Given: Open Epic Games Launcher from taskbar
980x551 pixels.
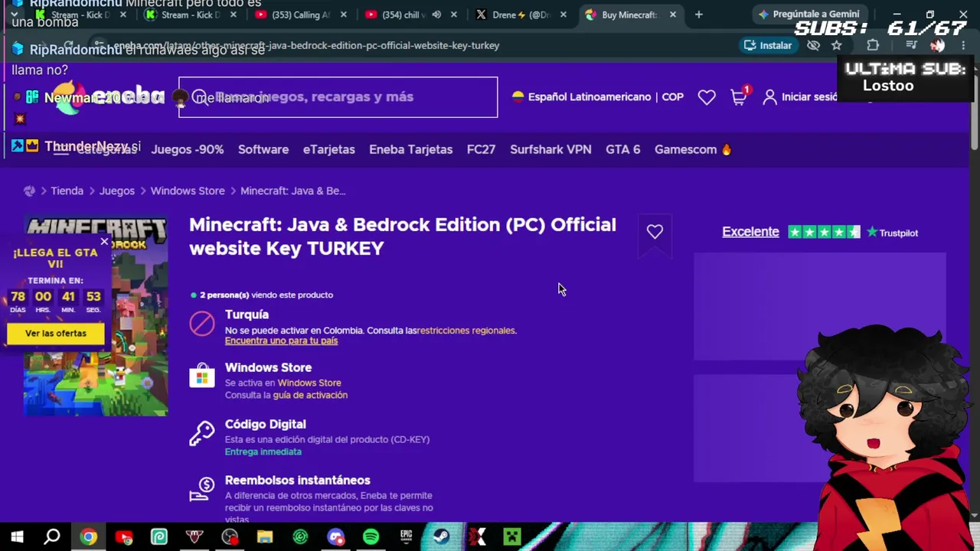Looking at the screenshot, I should coord(406,536).
